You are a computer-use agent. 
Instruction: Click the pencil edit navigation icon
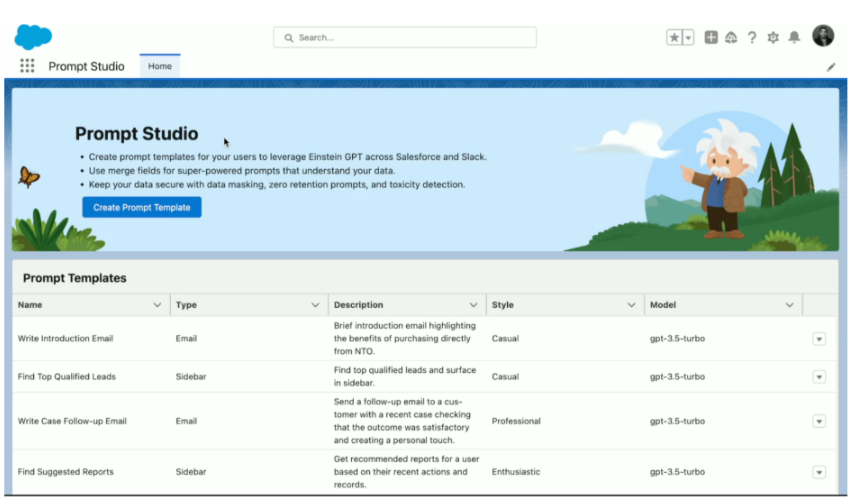[831, 67]
